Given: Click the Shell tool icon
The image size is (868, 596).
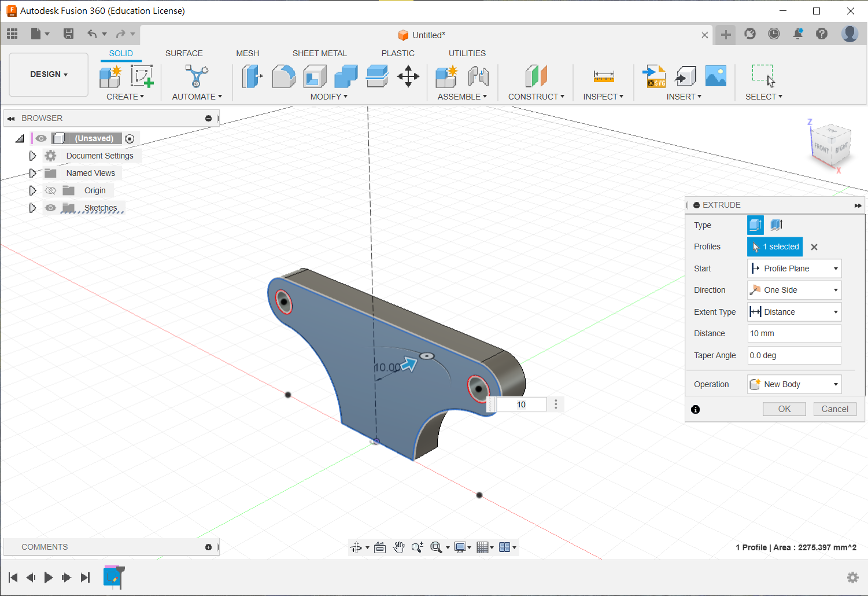Looking at the screenshot, I should tap(315, 76).
